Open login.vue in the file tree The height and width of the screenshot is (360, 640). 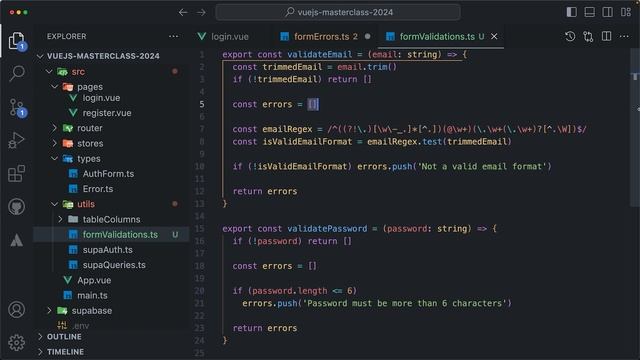(101, 98)
